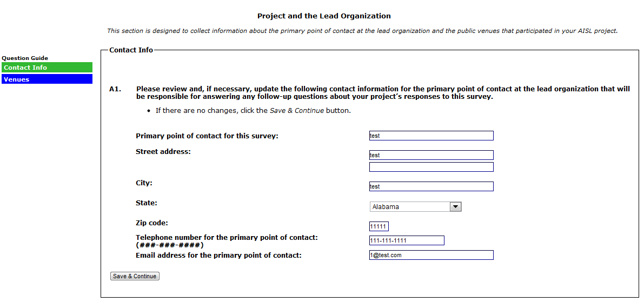Open the Contact Info section in Question Guide
The image size is (644, 302).
[x=47, y=68]
